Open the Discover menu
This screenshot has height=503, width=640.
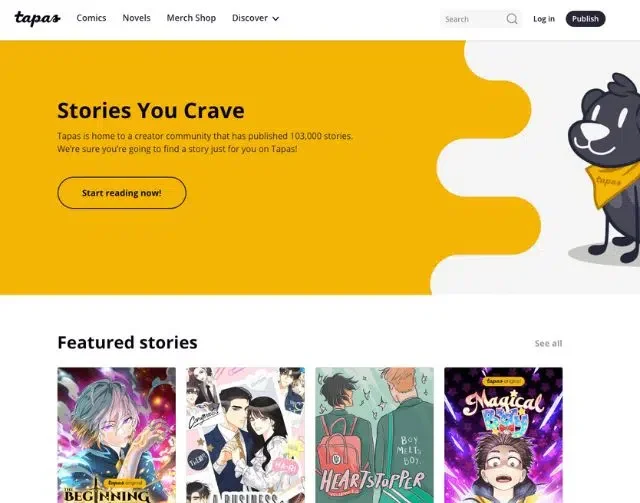[x=256, y=18]
